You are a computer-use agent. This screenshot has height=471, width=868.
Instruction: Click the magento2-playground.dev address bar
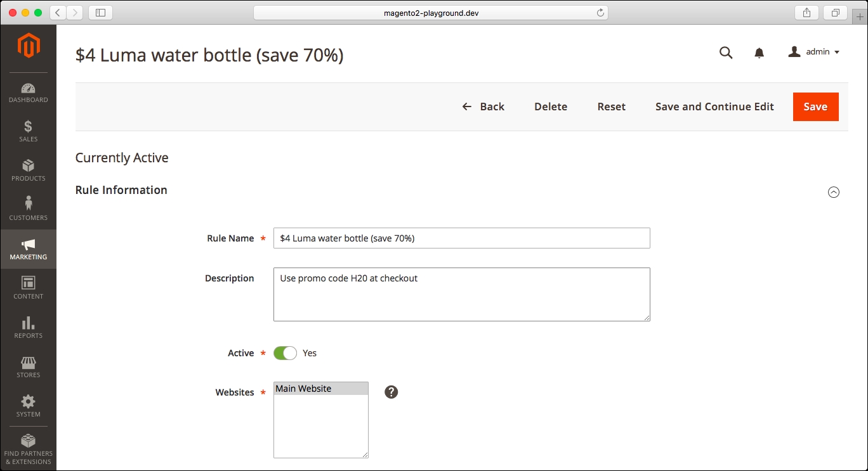[430, 13]
